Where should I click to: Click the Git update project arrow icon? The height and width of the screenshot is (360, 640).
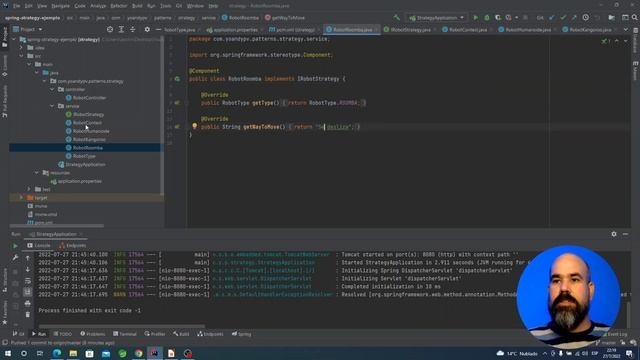[551, 18]
